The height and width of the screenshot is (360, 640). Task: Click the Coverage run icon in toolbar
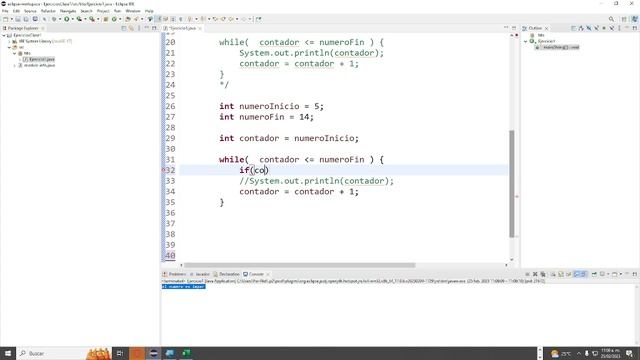click(x=79, y=19)
